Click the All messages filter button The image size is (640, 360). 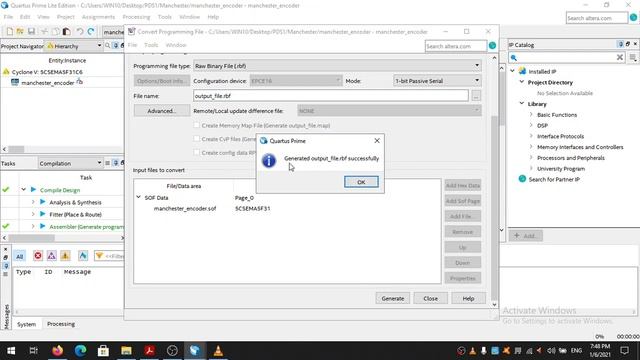click(20, 256)
